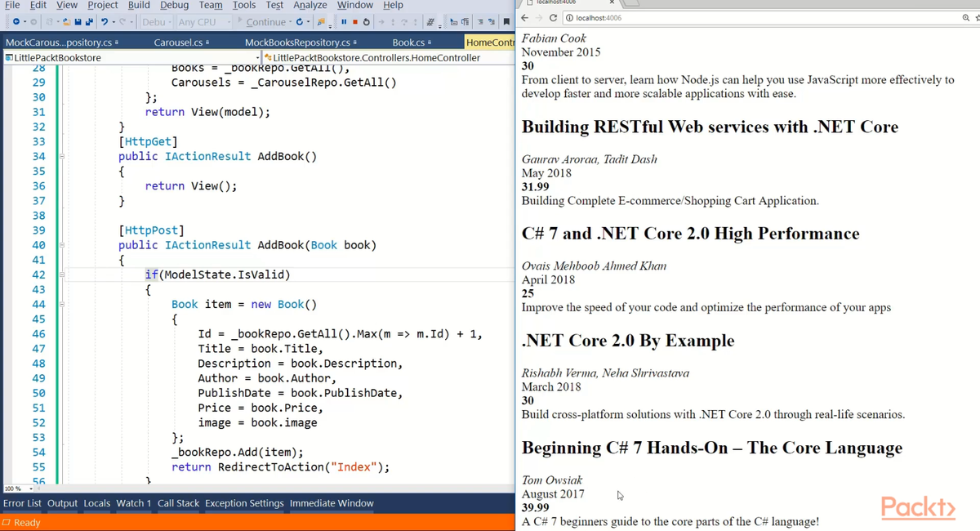980x531 pixels.
Task: Open the HomeController class navigation dropdown
Action: (388, 58)
